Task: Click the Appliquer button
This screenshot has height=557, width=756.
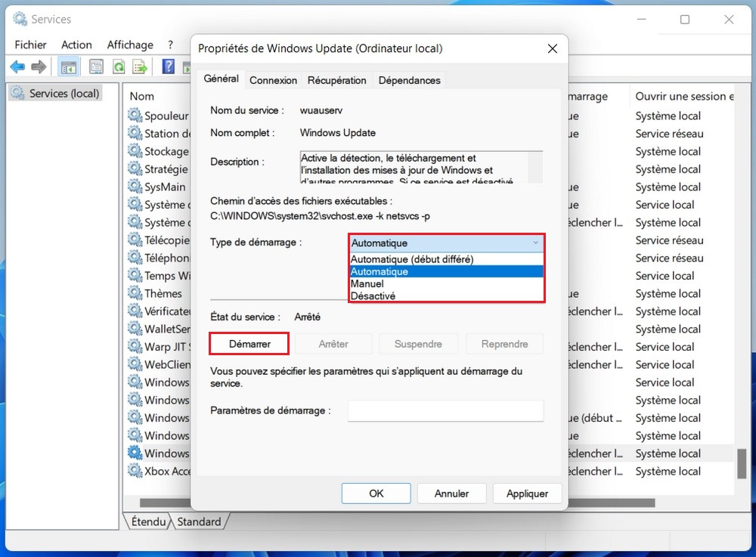Action: (527, 494)
